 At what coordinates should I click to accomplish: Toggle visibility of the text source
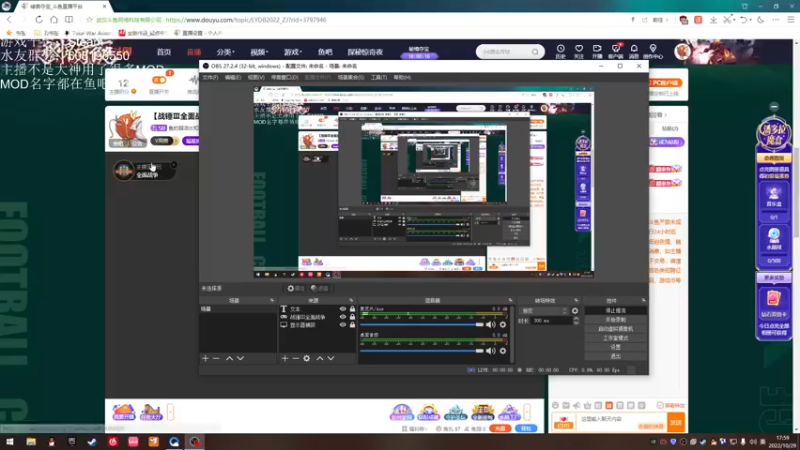343,309
